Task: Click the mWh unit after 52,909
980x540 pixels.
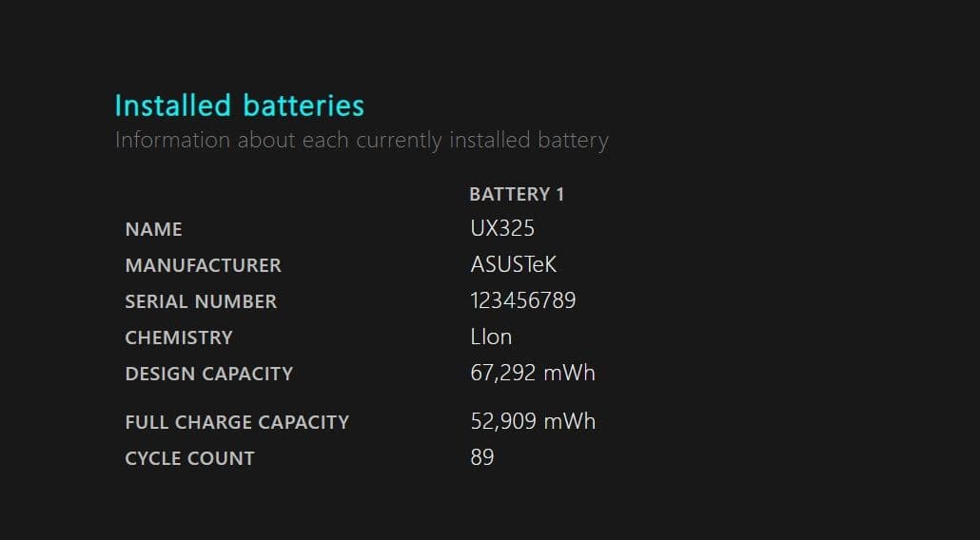Action: click(x=570, y=421)
